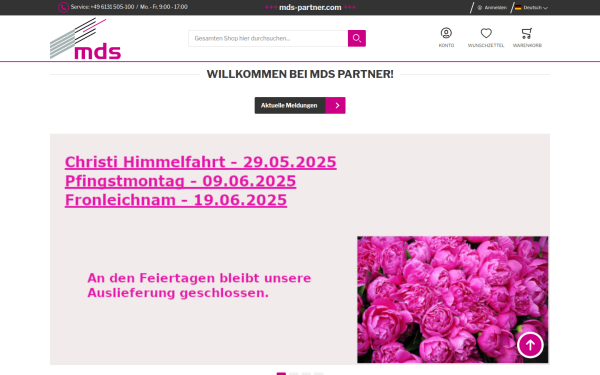Click the magnifier search button
The width and height of the screenshot is (600, 375).
coord(357,38)
